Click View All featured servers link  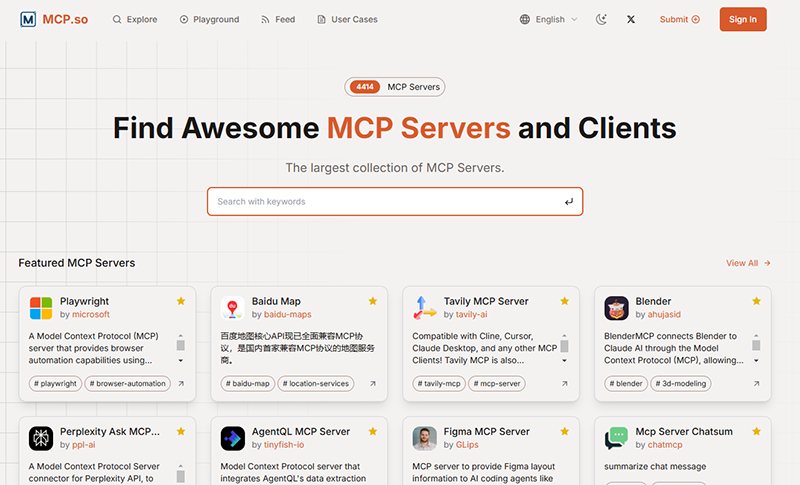(x=748, y=263)
